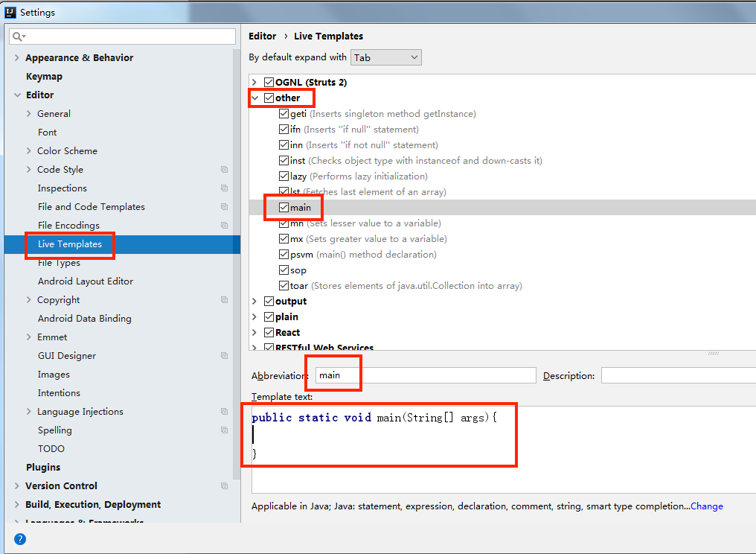Collapse the other template group
This screenshot has height=554, width=756.
(x=254, y=98)
